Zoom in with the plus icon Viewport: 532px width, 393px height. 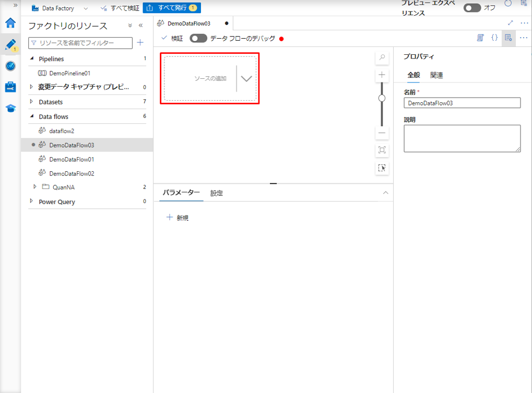[382, 75]
